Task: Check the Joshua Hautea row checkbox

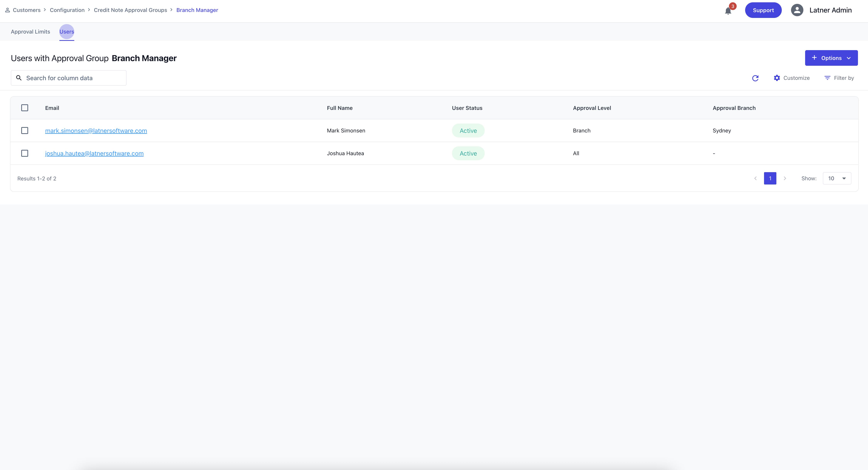Action: click(25, 153)
